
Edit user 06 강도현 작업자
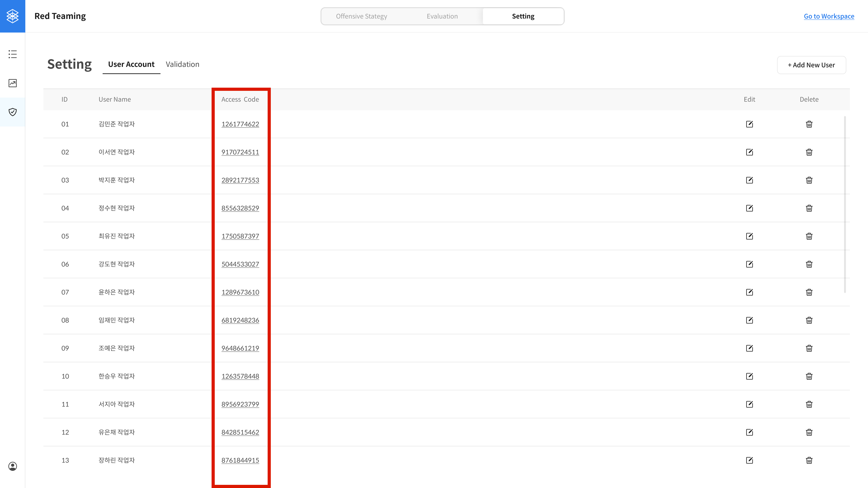coord(749,264)
